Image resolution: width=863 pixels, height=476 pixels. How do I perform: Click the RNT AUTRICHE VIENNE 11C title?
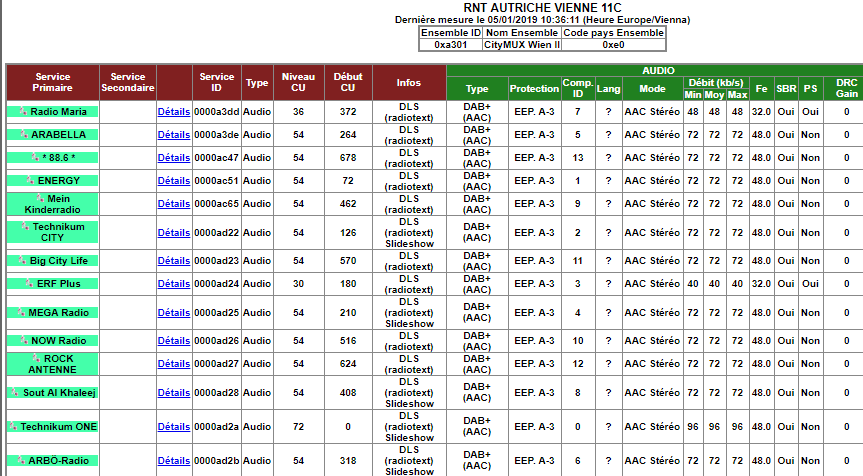pos(542,8)
